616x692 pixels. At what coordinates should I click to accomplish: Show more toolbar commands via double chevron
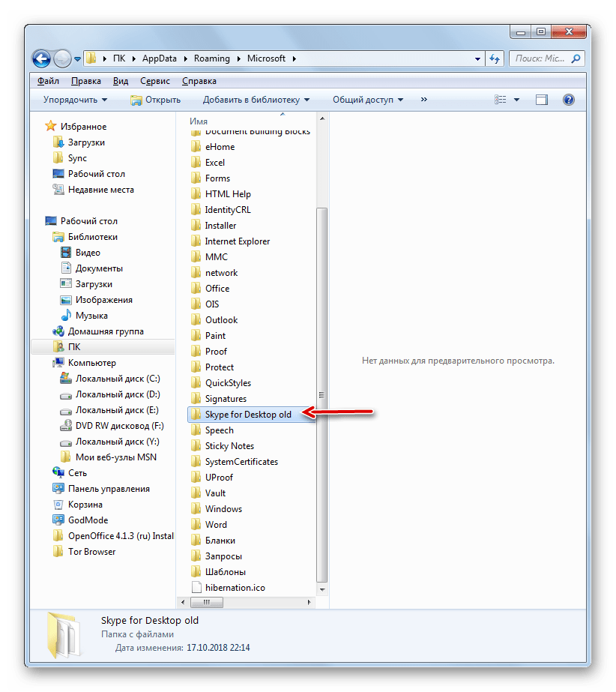[x=424, y=100]
